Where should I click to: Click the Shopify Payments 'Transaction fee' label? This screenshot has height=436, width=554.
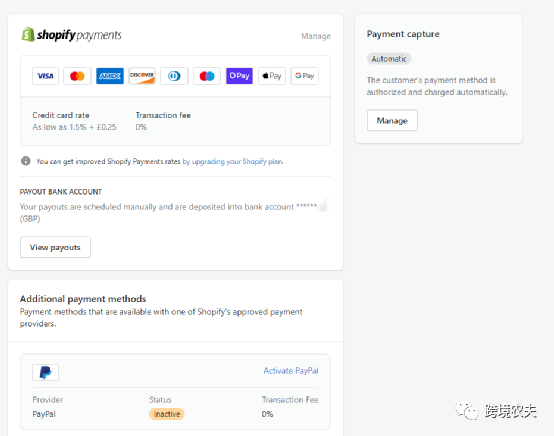point(163,115)
